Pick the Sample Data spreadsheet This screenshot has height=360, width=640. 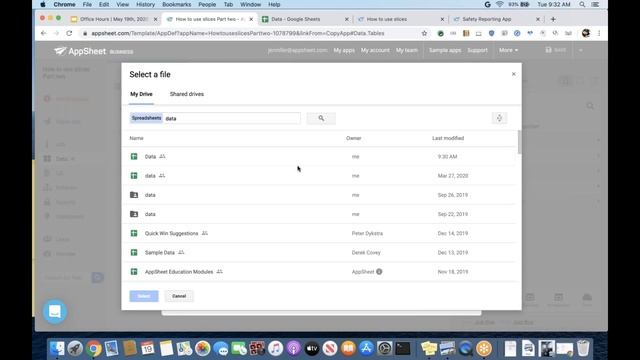320,252
